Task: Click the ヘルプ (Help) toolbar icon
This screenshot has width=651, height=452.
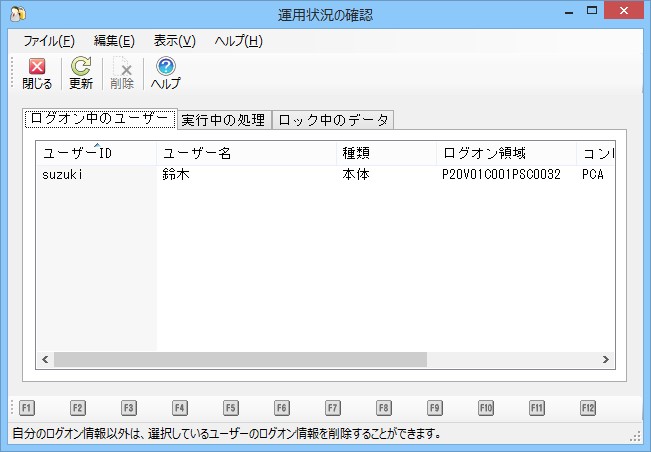Action: pos(165,74)
